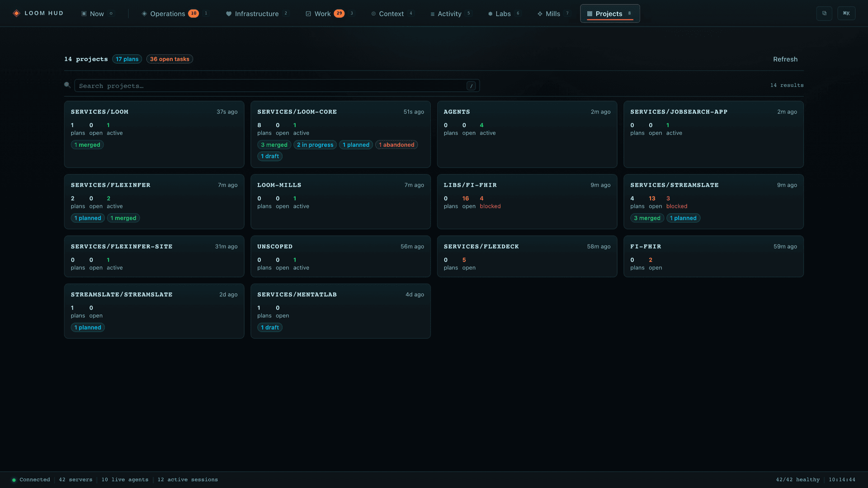This screenshot has height=488, width=868.
Task: Click the Operations tab diamond icon
Action: click(x=144, y=14)
